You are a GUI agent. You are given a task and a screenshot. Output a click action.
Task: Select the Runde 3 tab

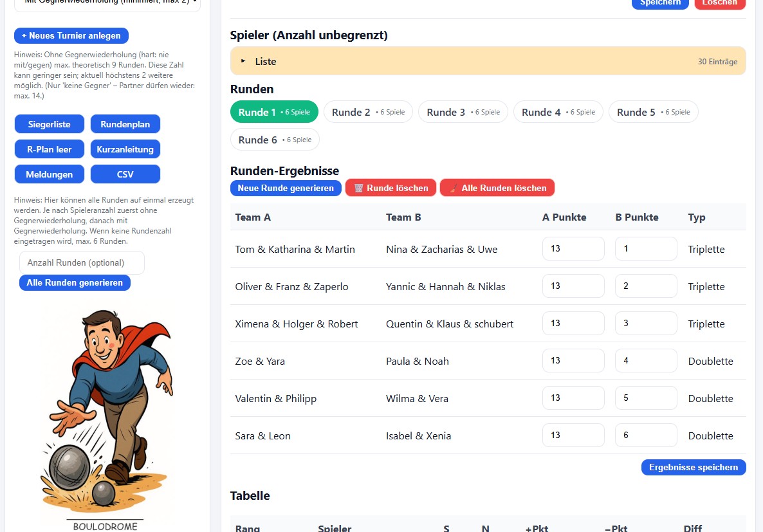click(463, 112)
